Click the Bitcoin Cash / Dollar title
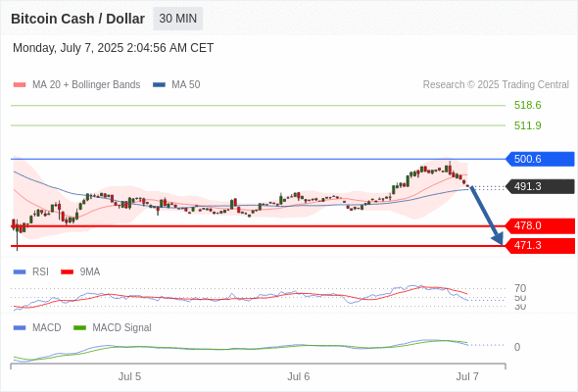This screenshot has height=392, width=578. (x=77, y=19)
